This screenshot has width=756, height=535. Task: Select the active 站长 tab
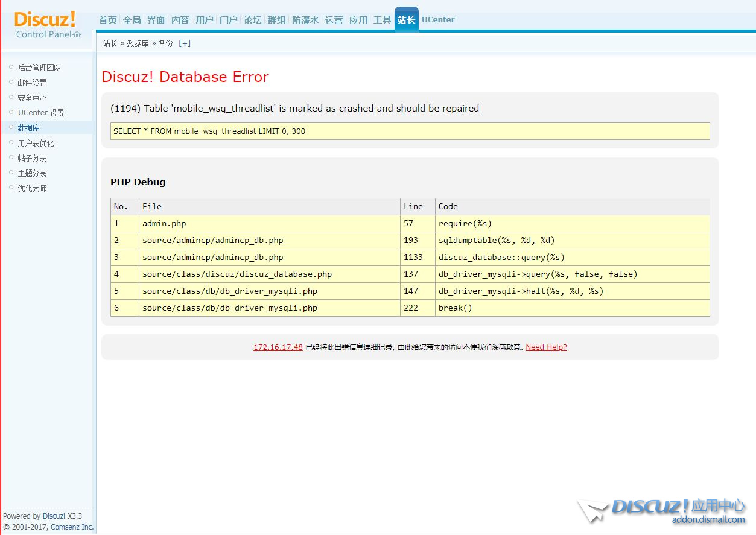point(407,19)
